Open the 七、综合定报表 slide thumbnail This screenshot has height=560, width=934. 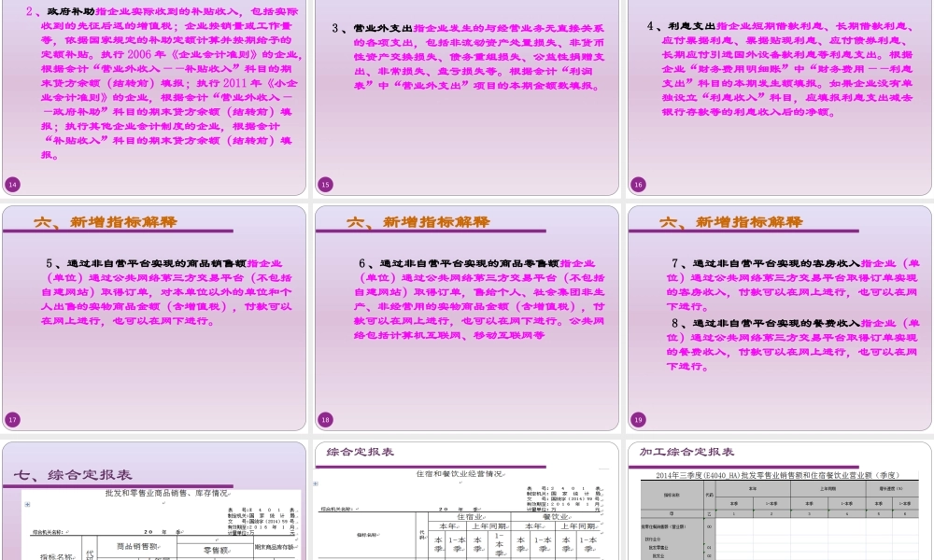coord(154,501)
